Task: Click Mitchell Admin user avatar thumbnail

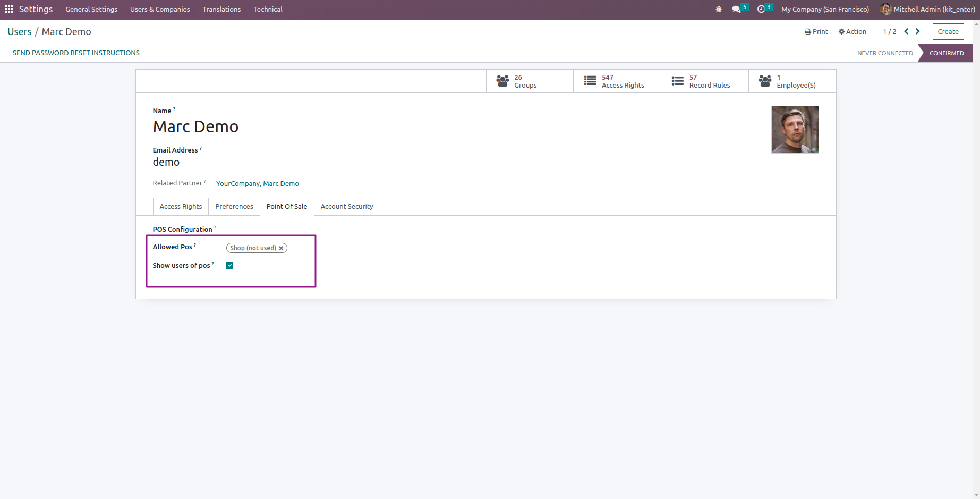Action: (886, 9)
